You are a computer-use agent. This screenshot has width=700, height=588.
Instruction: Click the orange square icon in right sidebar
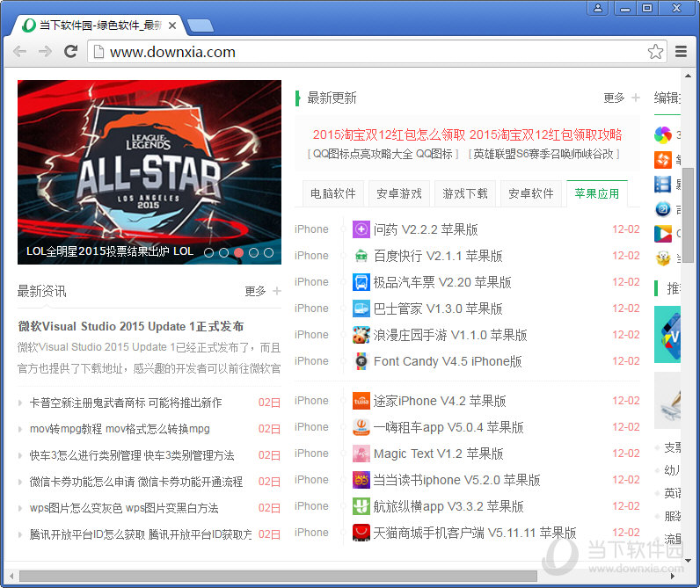coord(663,160)
